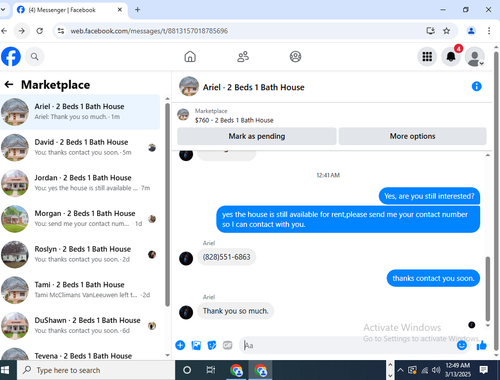The height and width of the screenshot is (380, 500).
Task: Open the Friends icon in top navigation
Action: point(243,56)
